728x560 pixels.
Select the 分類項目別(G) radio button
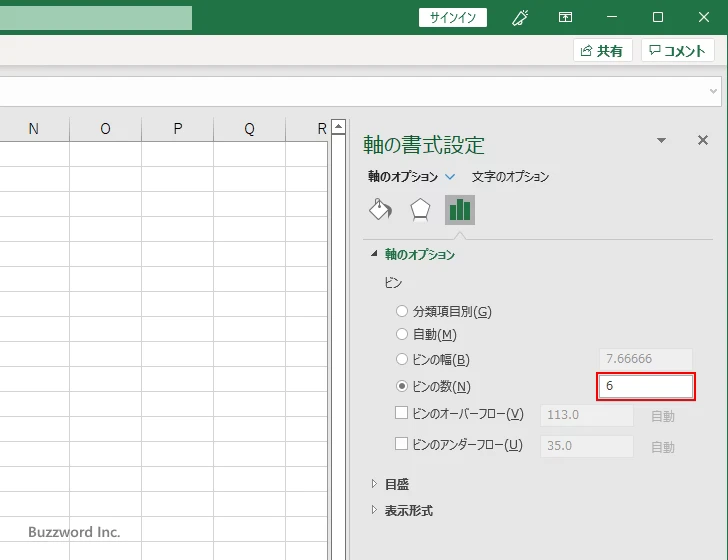[402, 311]
